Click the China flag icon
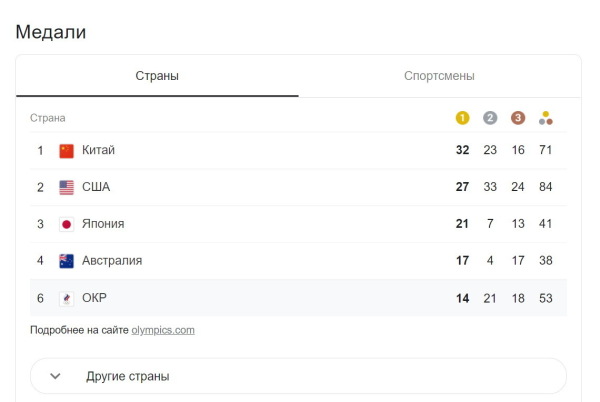The image size is (600, 402). point(66,151)
